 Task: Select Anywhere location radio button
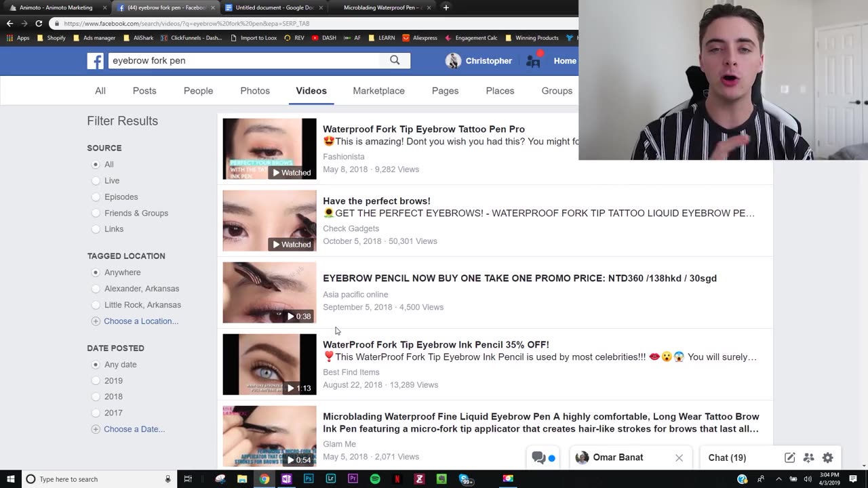96,272
